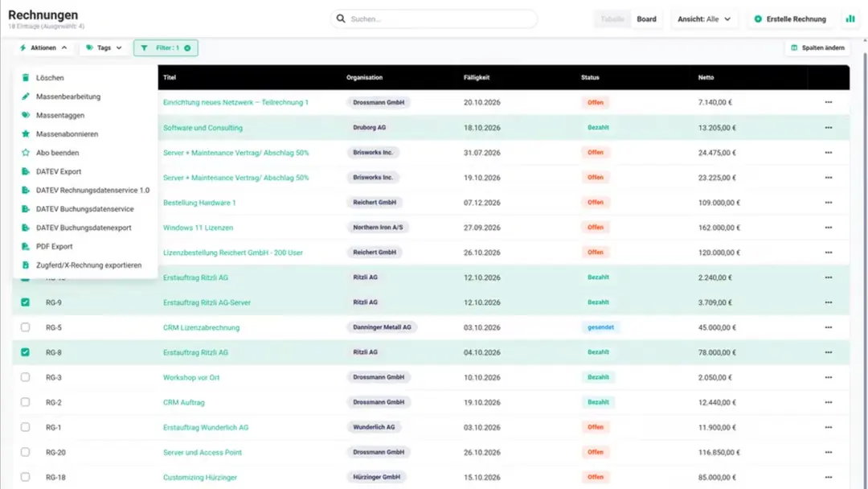
Task: Choose DATEV Export menu entry
Action: 59,171
